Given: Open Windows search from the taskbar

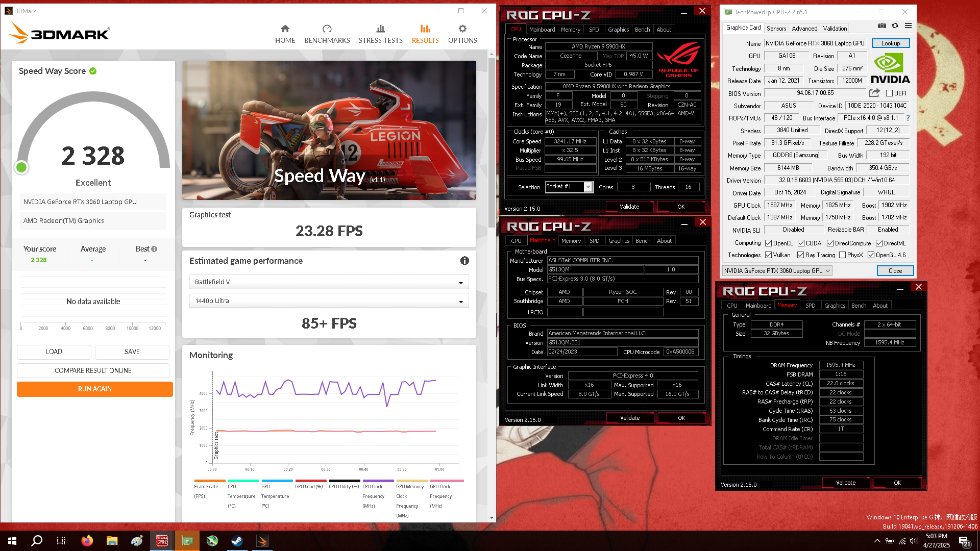Looking at the screenshot, I should coord(37,541).
